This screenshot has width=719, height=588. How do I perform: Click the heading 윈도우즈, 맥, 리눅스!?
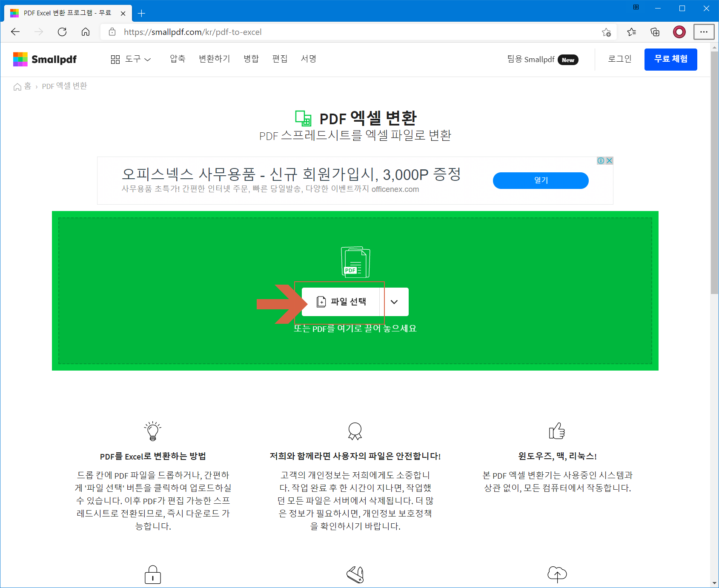pyautogui.click(x=557, y=456)
